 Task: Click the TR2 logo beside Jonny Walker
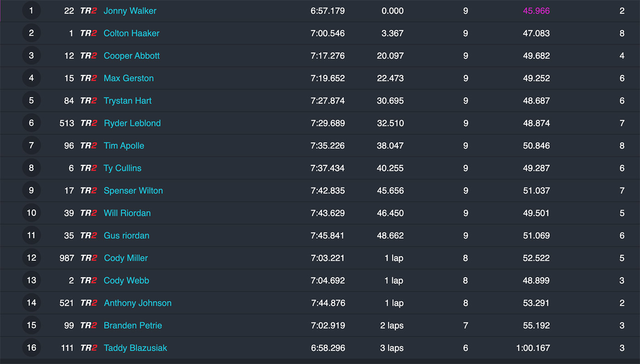88,11
